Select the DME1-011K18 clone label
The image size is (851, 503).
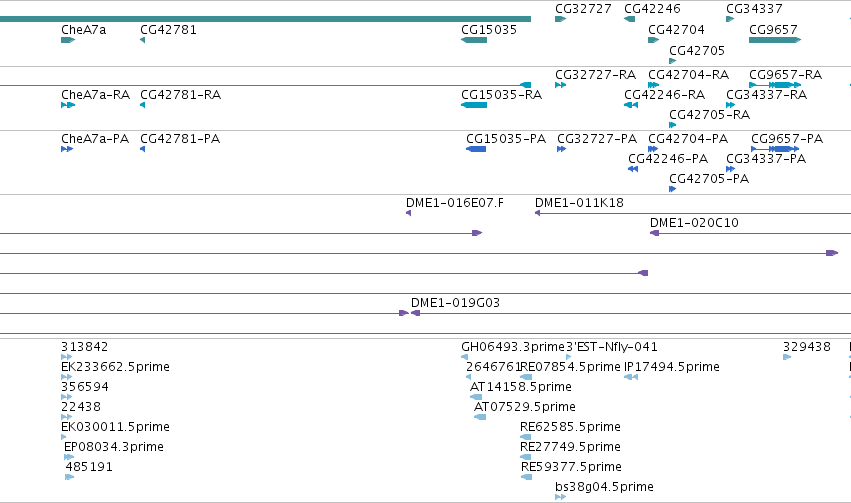[x=579, y=203]
